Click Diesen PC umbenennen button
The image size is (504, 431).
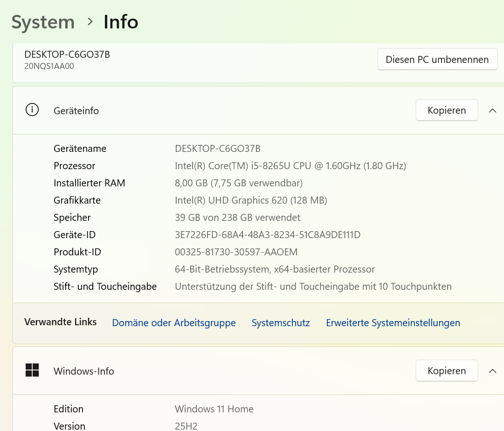pos(437,60)
